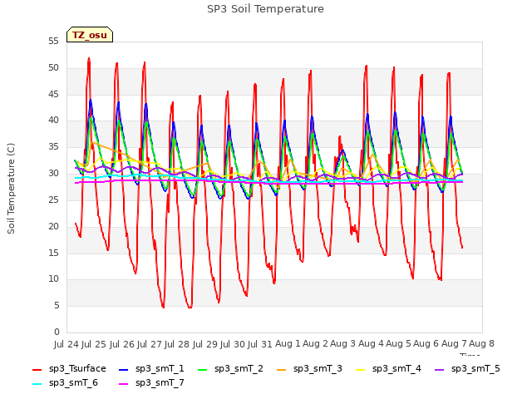
Task: Click the green sp3_smT_2 legend swatch
Action: coord(203,369)
